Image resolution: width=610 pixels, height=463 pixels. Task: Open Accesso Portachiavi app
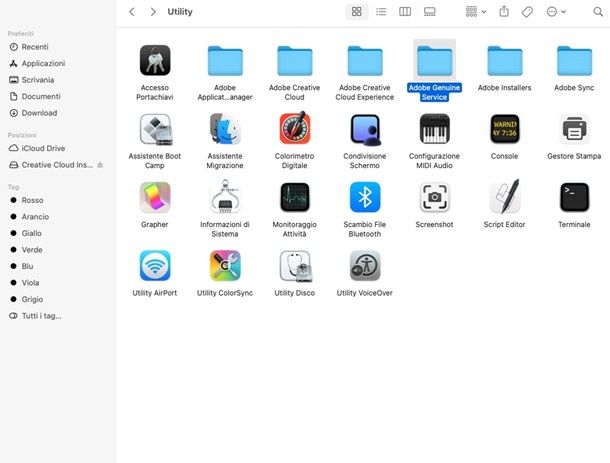(155, 60)
